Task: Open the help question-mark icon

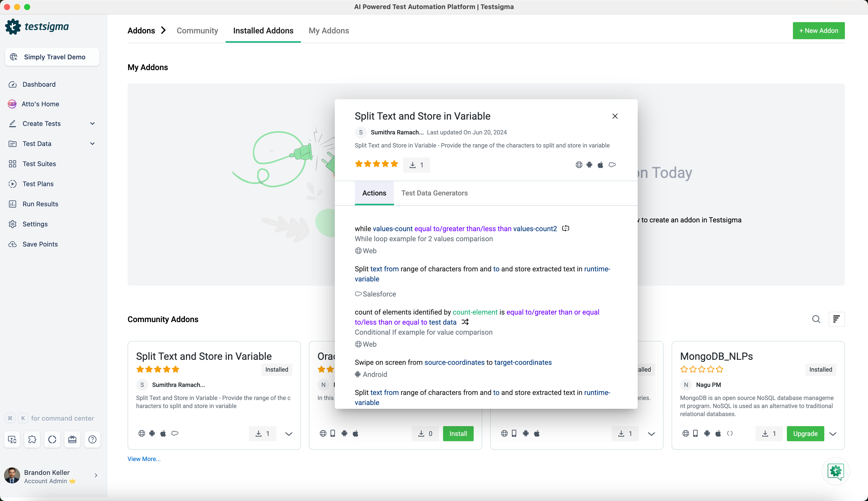Action: coord(92,439)
